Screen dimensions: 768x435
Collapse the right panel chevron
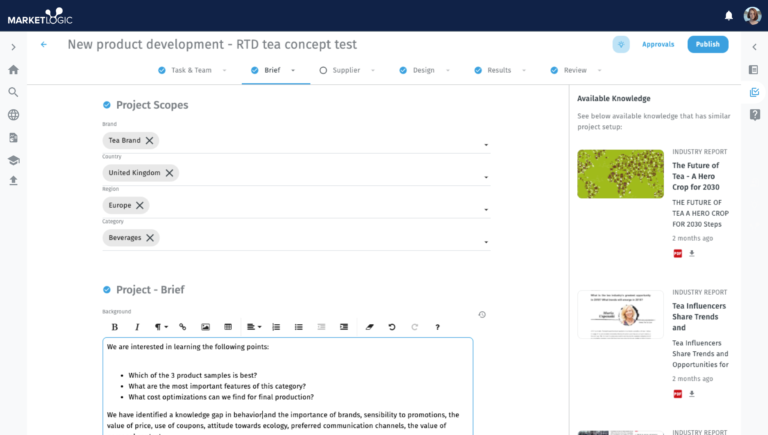click(x=754, y=47)
